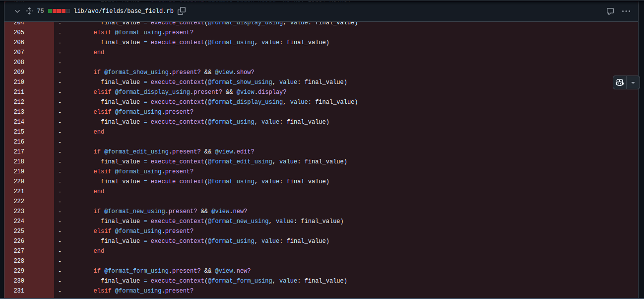Select line number 213
The height and width of the screenshot is (299, 644).
(x=19, y=112)
